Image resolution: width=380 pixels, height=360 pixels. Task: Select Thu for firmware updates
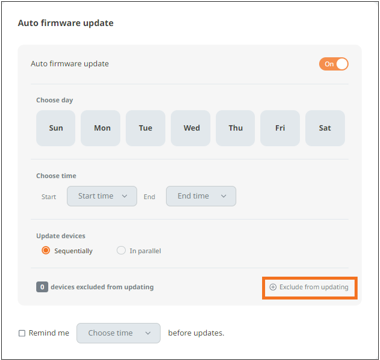[235, 128]
